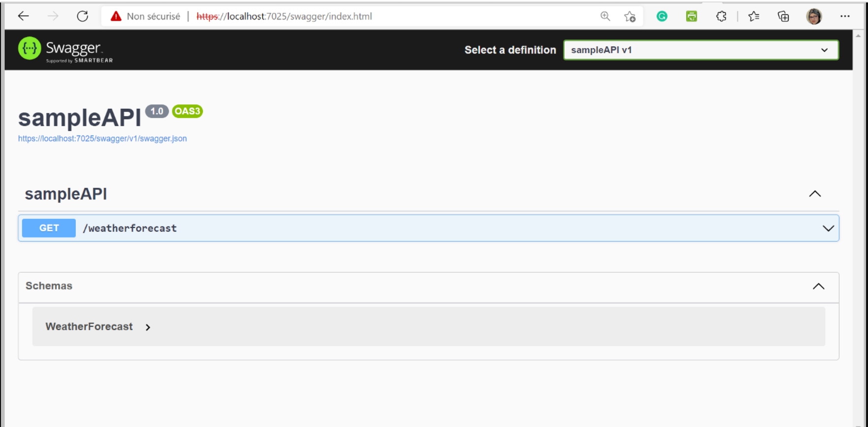
Task: Open the swagger.json link
Action: point(102,138)
